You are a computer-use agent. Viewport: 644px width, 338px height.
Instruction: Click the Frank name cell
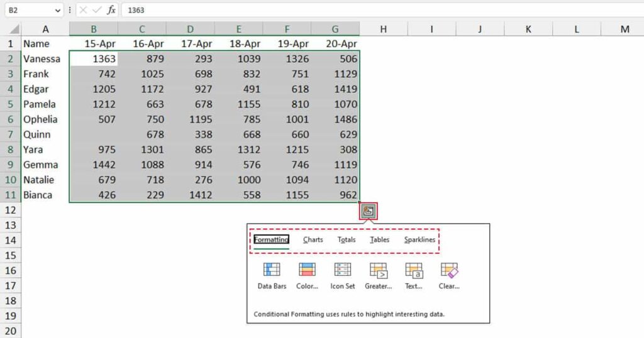[45, 74]
